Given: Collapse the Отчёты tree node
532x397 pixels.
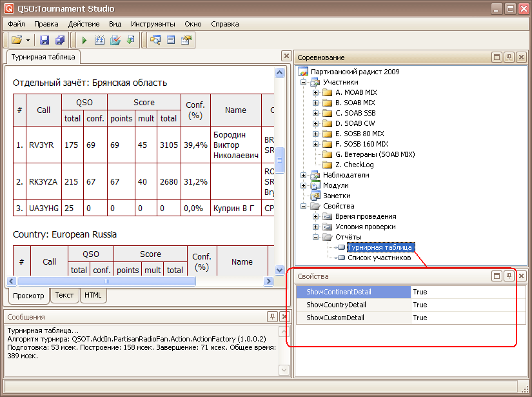Looking at the screenshot, I should click(x=316, y=237).
